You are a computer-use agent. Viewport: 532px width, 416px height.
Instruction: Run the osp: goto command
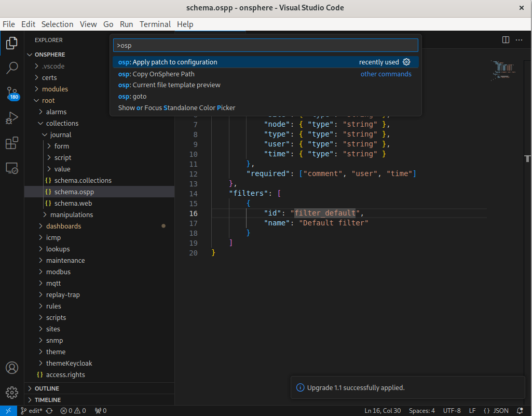266,97
